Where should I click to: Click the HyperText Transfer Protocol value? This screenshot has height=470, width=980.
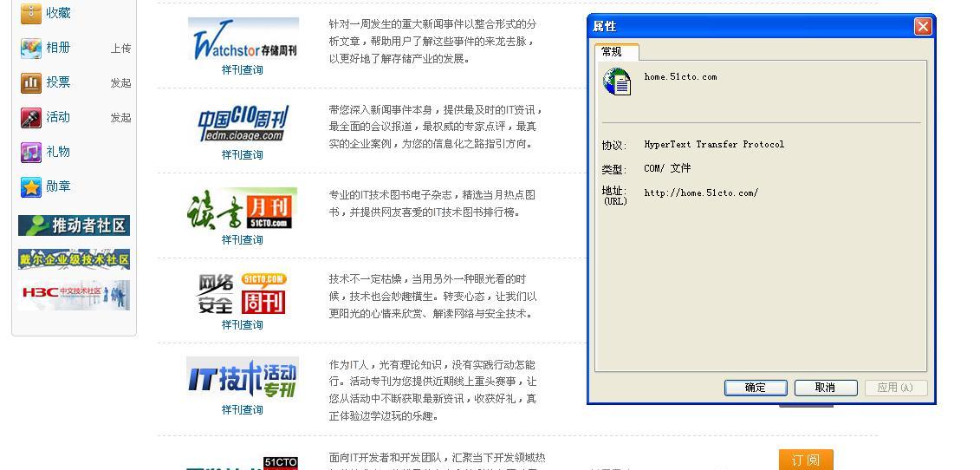click(x=714, y=145)
